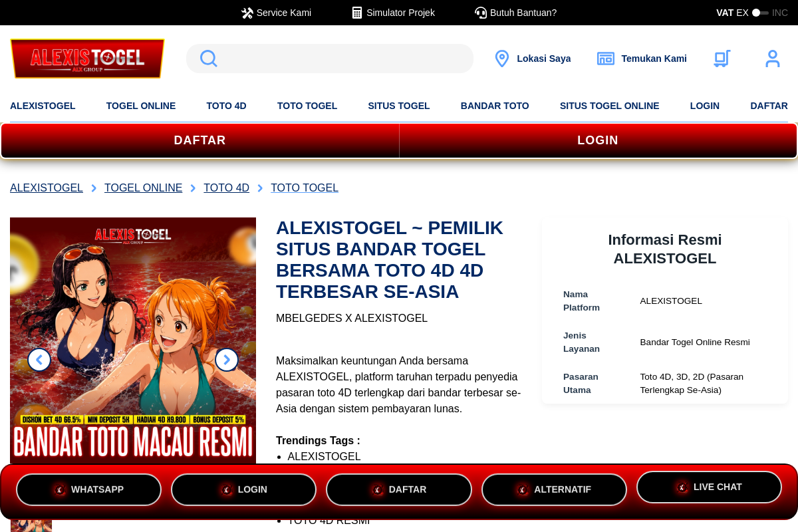
Task: Click the ALTERNATIF bottom bar button
Action: pos(554,489)
